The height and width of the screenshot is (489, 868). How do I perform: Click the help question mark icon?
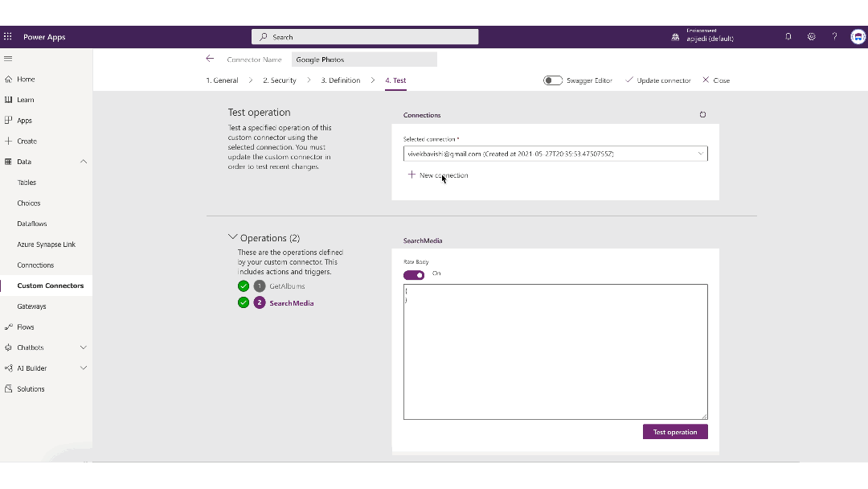pyautogui.click(x=834, y=37)
